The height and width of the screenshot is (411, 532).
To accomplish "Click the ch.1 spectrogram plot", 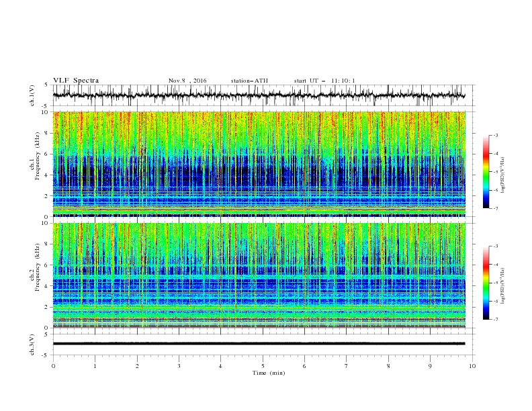I will click(x=259, y=164).
